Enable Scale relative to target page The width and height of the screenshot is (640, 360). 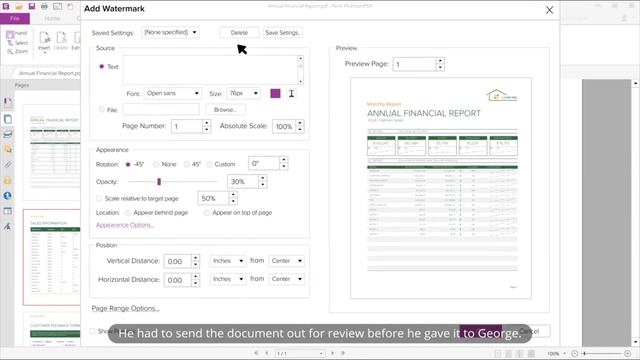[99, 198]
